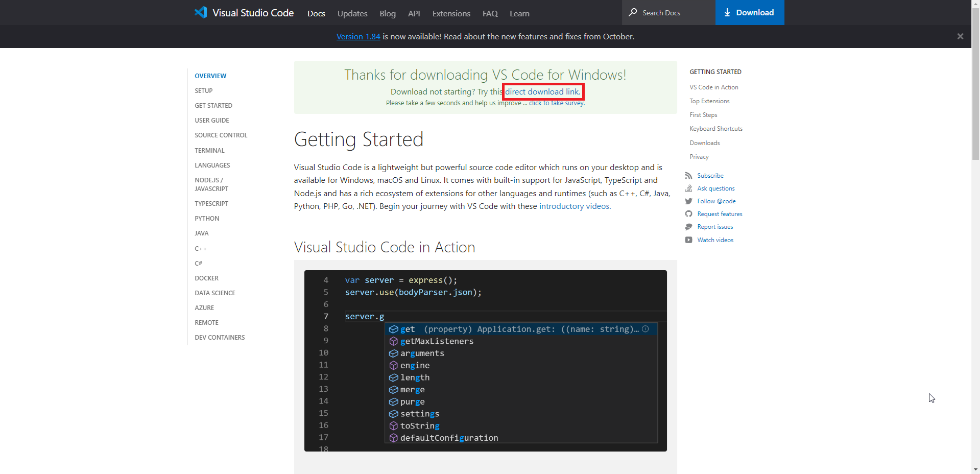Click the Twitter Follow @code icon
Image resolution: width=980 pixels, height=474 pixels.
pos(688,201)
